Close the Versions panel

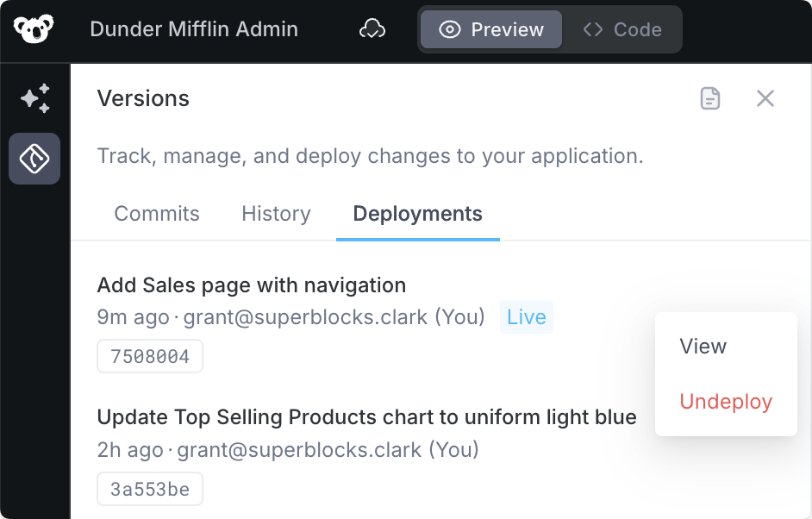(765, 98)
